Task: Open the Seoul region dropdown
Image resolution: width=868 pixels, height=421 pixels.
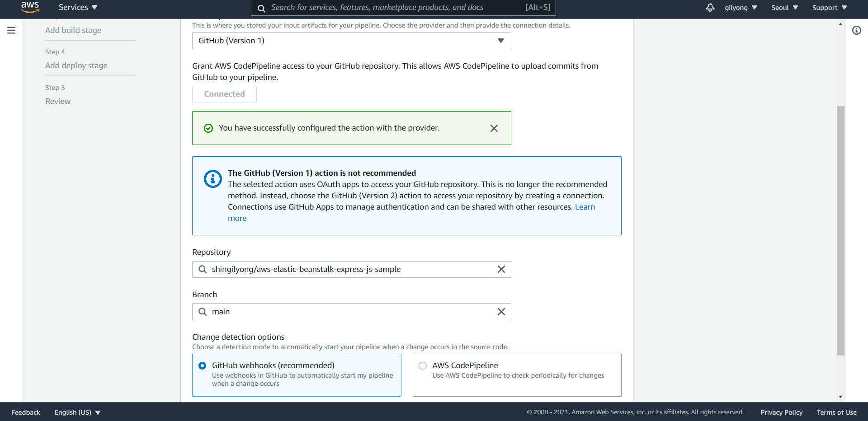Action: tap(785, 8)
